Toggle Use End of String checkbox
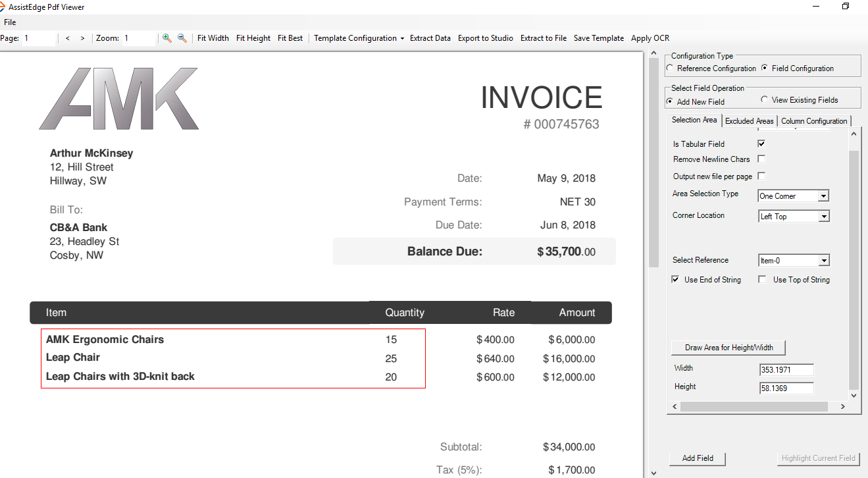The width and height of the screenshot is (868, 478). (x=675, y=280)
